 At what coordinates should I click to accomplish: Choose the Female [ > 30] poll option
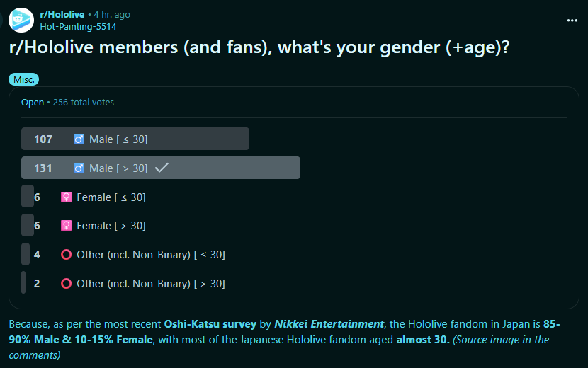coord(111,226)
